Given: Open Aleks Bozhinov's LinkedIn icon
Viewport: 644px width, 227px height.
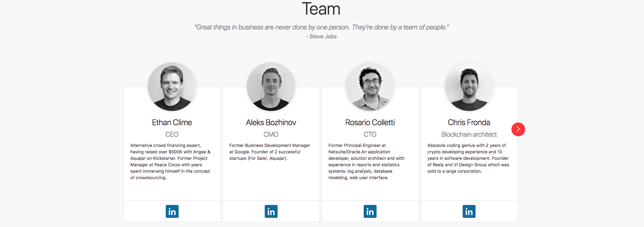Looking at the screenshot, I should [x=271, y=211].
